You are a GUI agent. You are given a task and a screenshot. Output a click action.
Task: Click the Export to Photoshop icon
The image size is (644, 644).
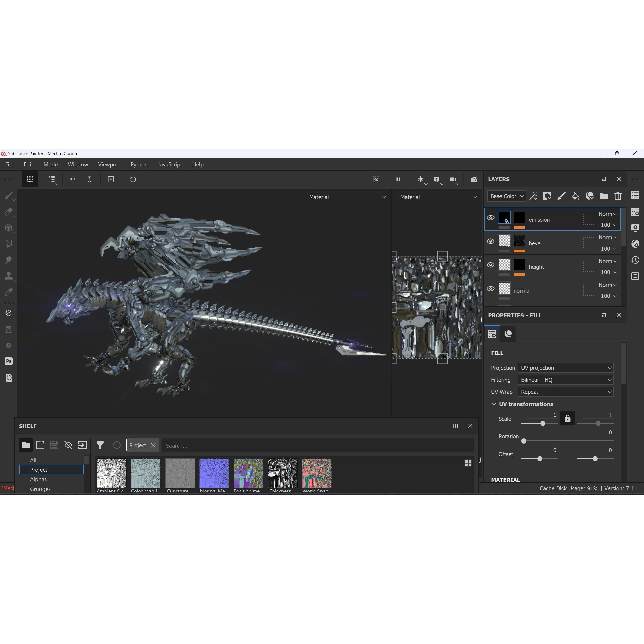8,361
